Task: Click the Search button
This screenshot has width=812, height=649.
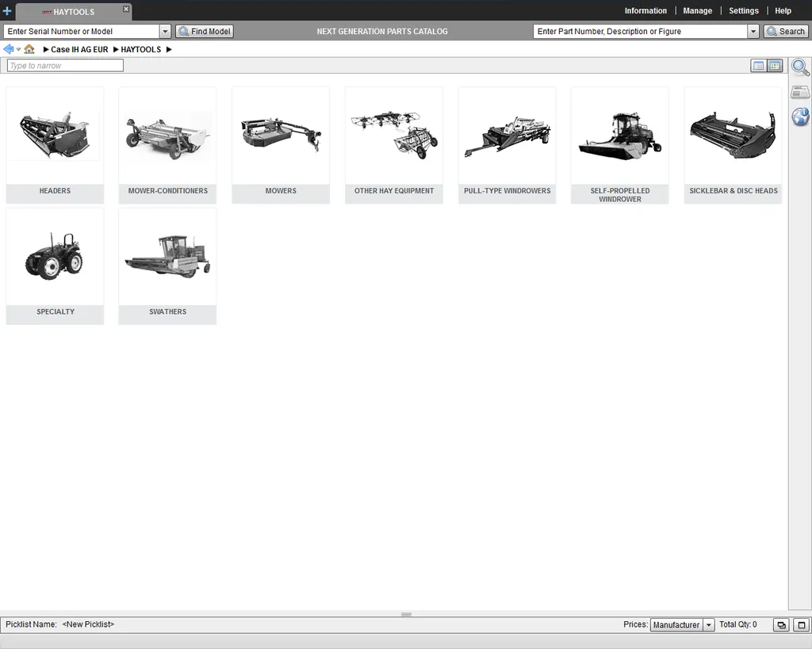Action: (786, 31)
